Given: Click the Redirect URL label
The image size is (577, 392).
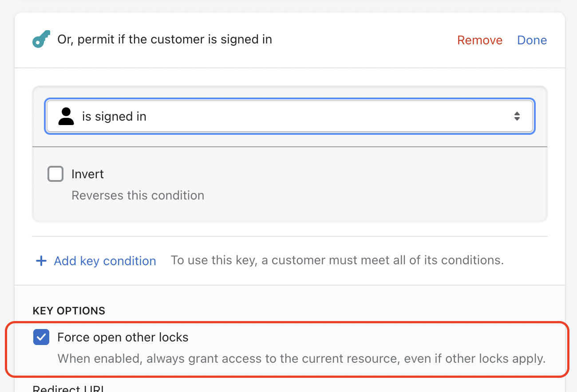Looking at the screenshot, I should point(69,388).
